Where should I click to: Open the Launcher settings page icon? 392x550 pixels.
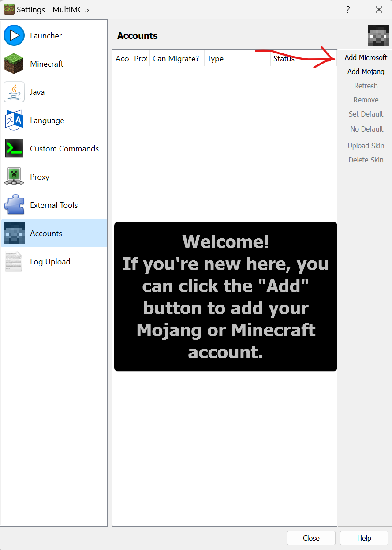click(x=14, y=36)
